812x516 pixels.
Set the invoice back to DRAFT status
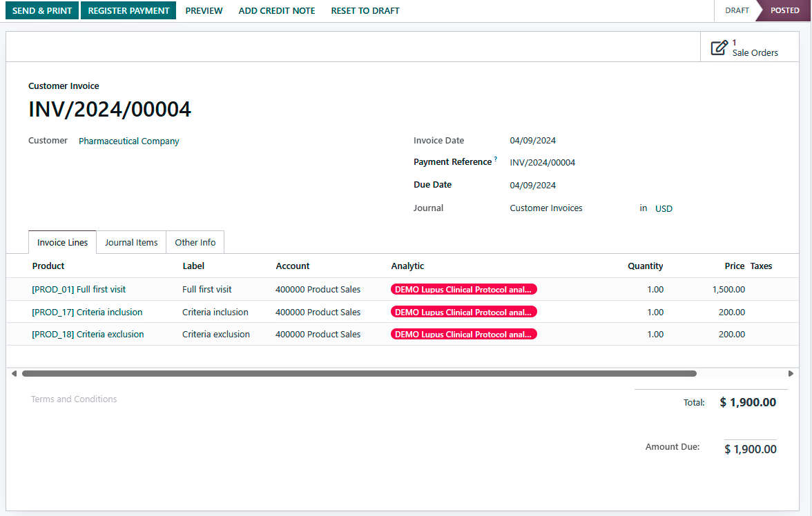pyautogui.click(x=736, y=10)
